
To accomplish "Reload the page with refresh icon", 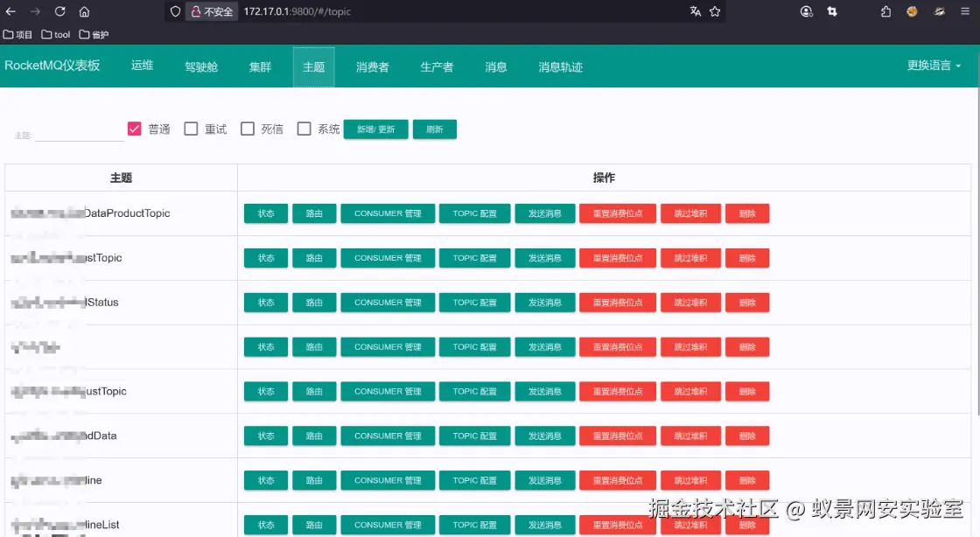I will pos(59,11).
